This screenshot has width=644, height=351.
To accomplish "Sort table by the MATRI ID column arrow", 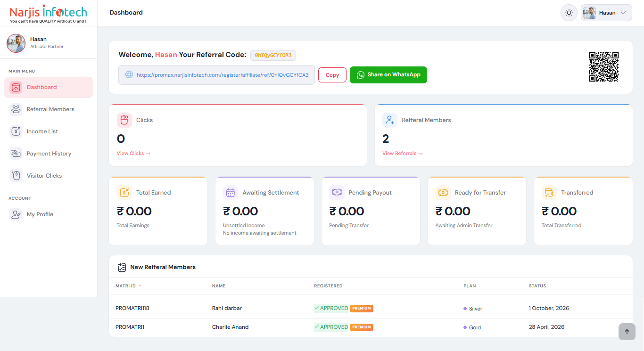I will click(140, 286).
